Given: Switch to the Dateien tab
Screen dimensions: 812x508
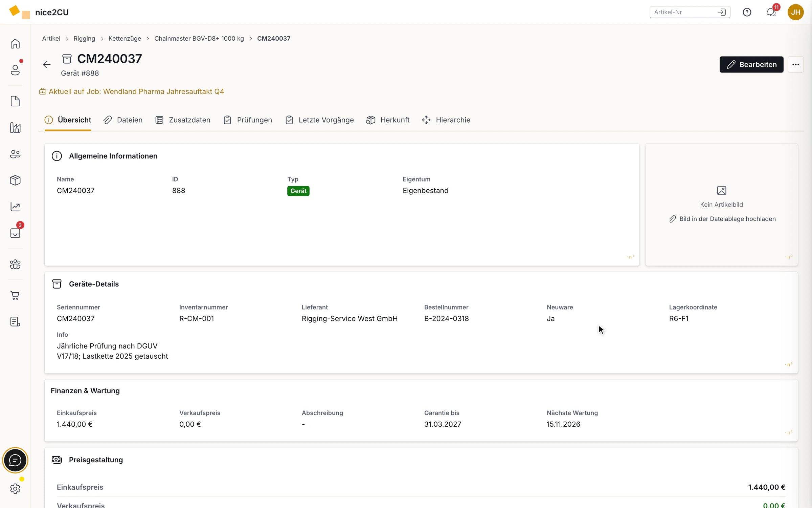Looking at the screenshot, I should (x=123, y=120).
